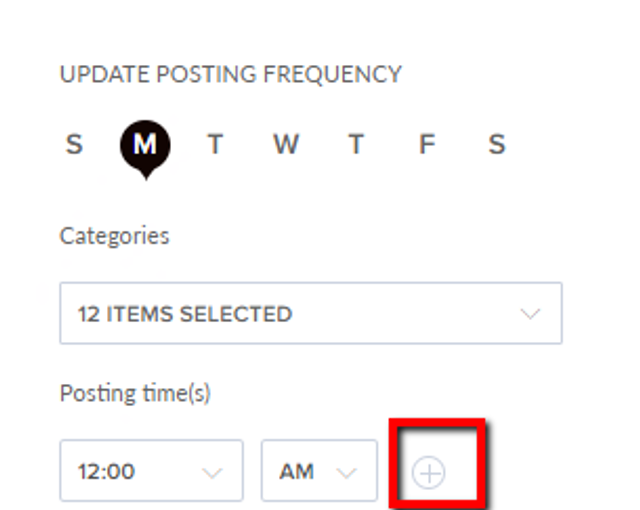
Task: Toggle Wednesday W in day selector
Action: (x=286, y=144)
